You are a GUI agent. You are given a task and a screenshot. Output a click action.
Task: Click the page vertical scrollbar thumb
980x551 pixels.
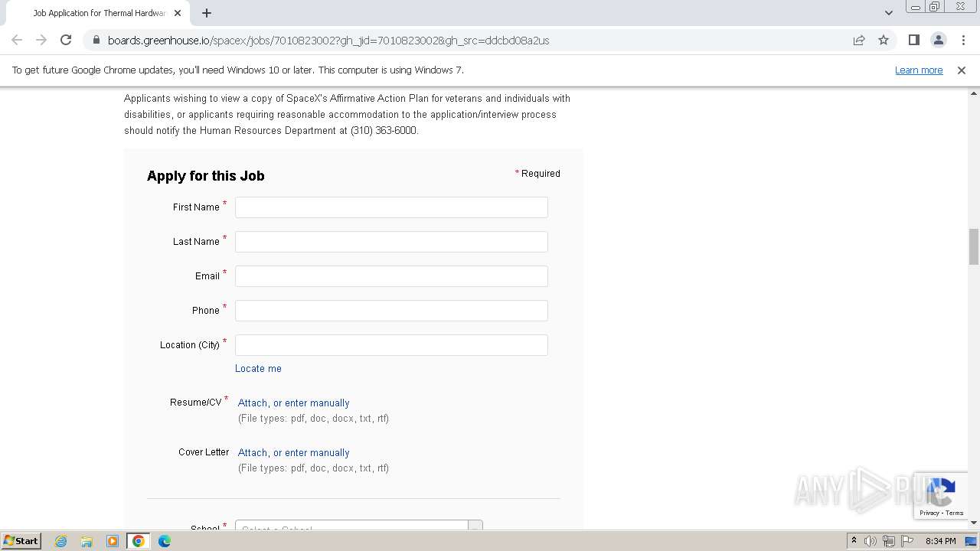coord(974,246)
